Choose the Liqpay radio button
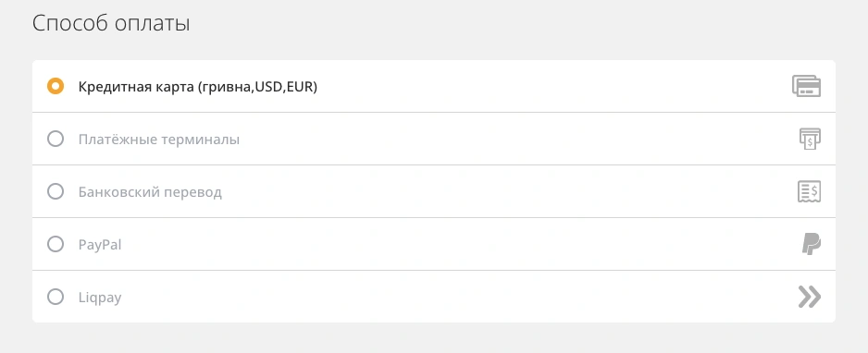868x353 pixels. tap(56, 297)
